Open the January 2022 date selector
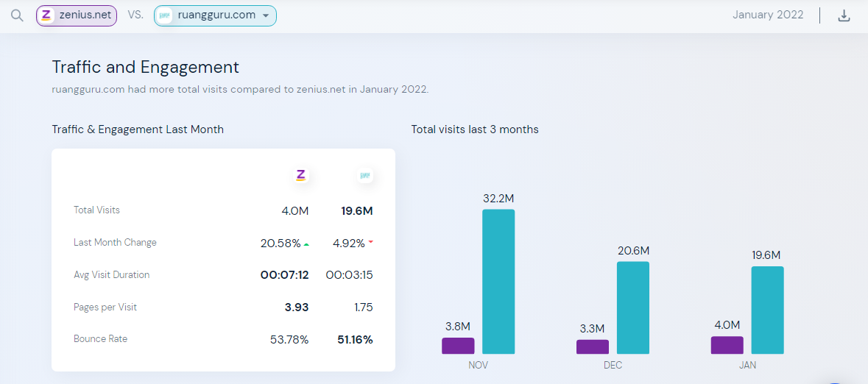The image size is (868, 384). pyautogui.click(x=768, y=15)
